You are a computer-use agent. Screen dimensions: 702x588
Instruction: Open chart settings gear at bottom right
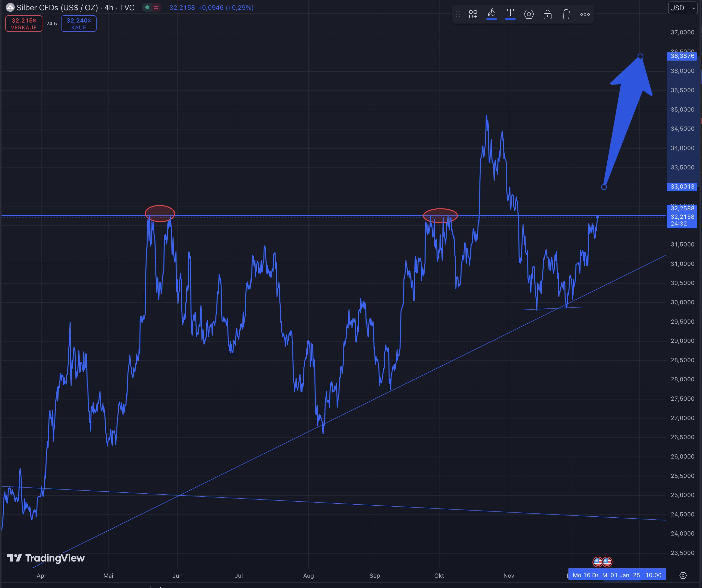[x=683, y=575]
